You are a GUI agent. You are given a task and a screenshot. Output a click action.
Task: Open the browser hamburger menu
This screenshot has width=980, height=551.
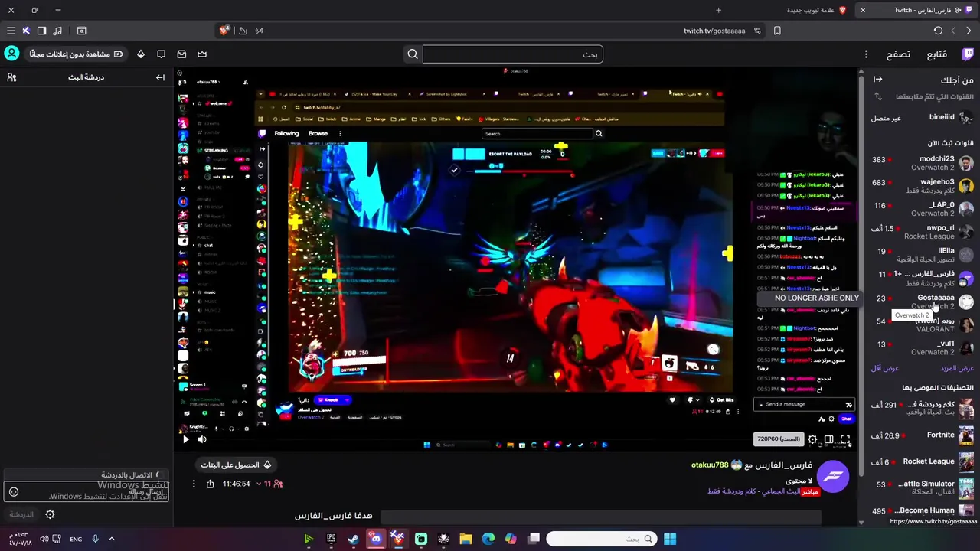click(11, 31)
